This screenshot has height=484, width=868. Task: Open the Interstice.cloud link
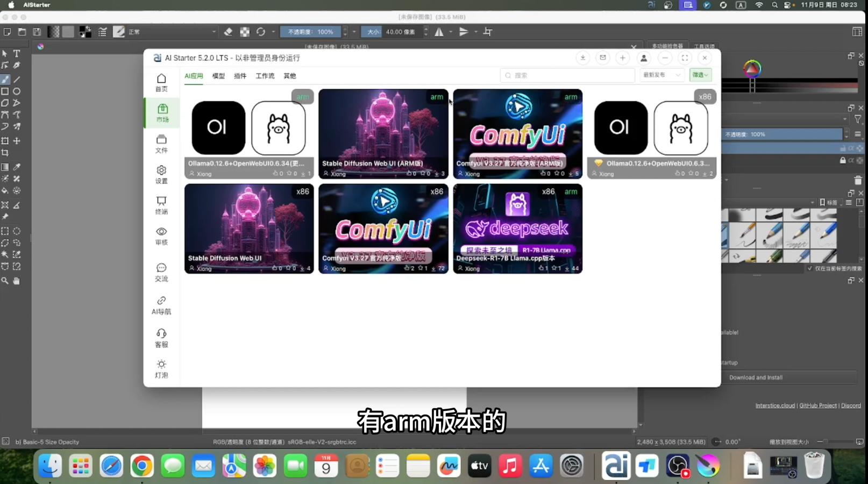(775, 405)
